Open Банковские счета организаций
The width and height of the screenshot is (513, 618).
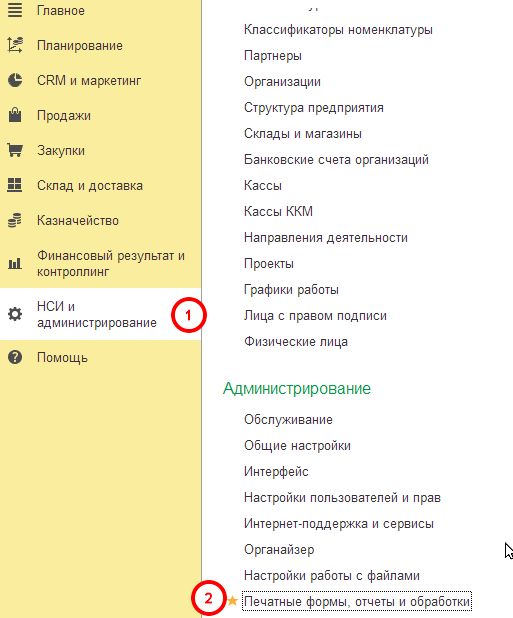tap(336, 160)
